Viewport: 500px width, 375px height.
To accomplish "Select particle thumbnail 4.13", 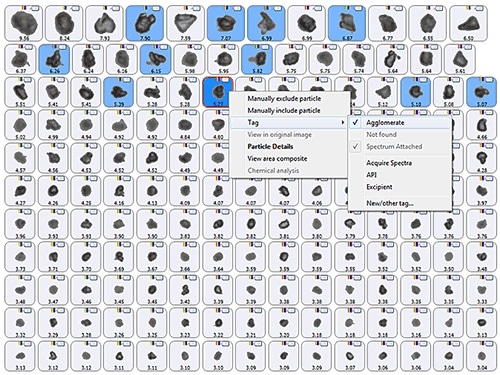I will pyautogui.click(x=152, y=191).
